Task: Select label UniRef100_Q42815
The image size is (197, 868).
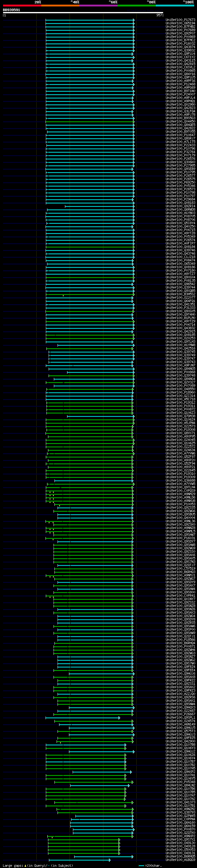Action: (x=180, y=64)
